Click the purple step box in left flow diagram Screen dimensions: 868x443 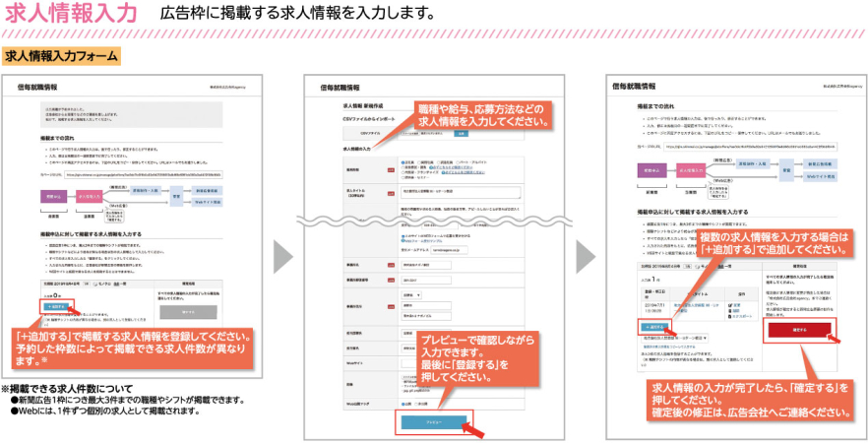(x=53, y=196)
